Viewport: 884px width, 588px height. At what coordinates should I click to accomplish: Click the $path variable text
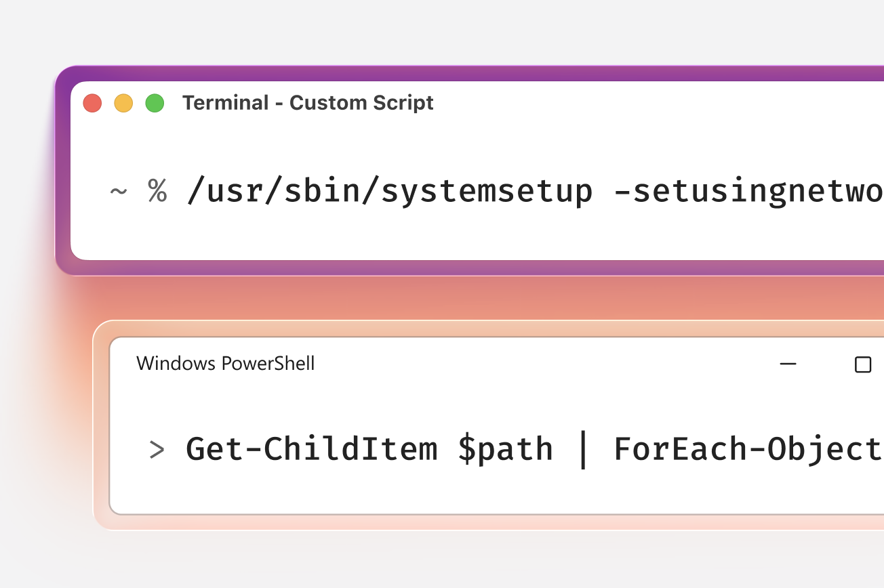click(505, 448)
